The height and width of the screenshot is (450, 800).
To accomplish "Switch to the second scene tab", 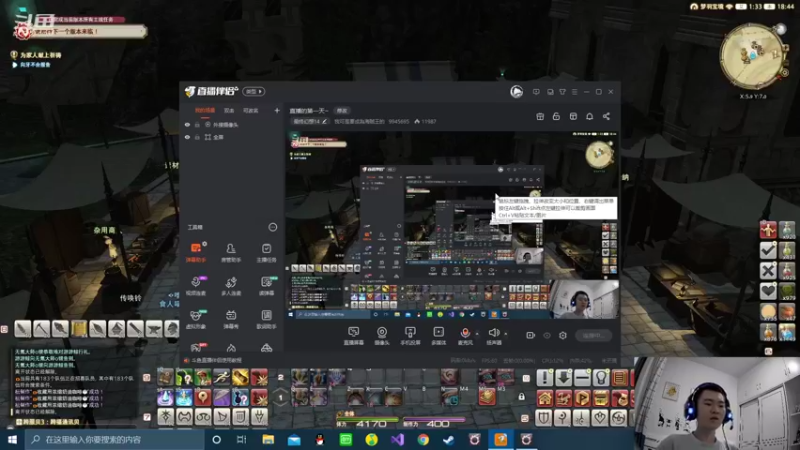I will point(229,110).
